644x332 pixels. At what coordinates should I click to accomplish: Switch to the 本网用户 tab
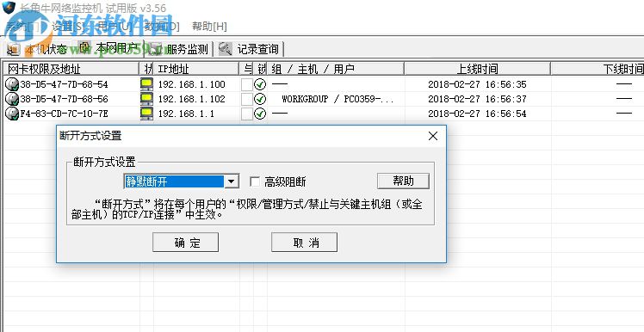point(108,48)
